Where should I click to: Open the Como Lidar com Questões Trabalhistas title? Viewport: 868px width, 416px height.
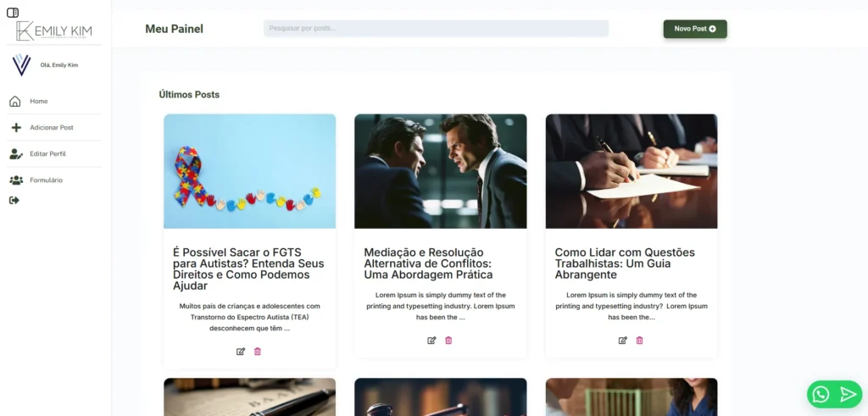[x=625, y=263]
